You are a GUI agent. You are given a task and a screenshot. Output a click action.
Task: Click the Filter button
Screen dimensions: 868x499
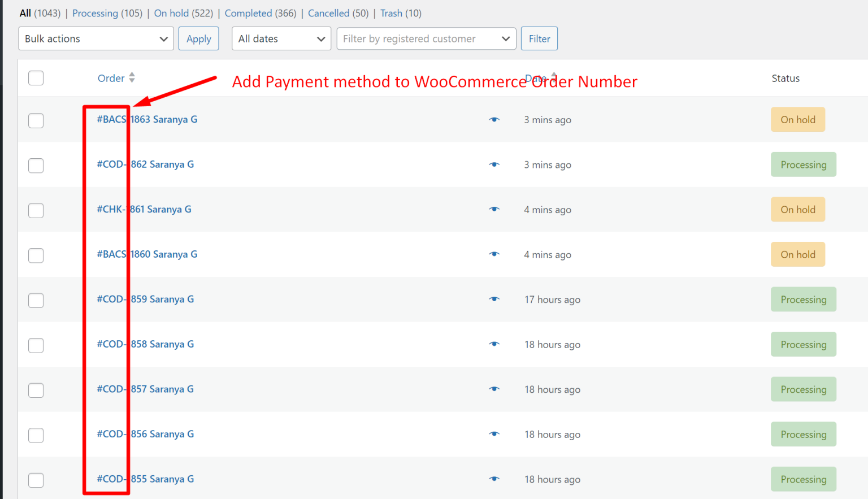click(x=539, y=38)
